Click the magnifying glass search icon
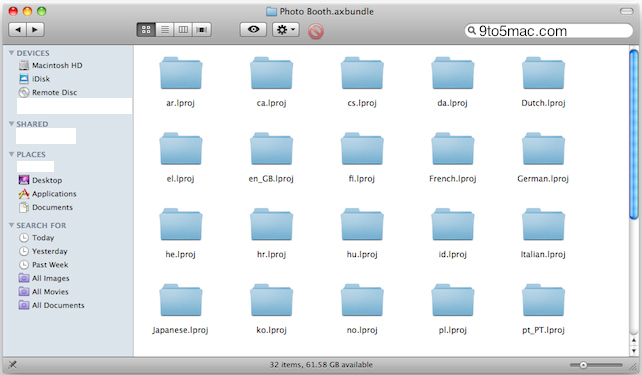 [x=472, y=30]
